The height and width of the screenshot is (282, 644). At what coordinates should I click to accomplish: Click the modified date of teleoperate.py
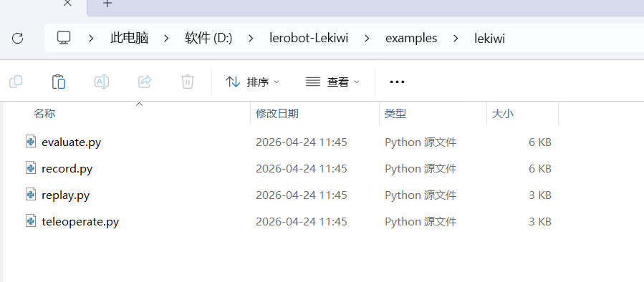click(302, 222)
